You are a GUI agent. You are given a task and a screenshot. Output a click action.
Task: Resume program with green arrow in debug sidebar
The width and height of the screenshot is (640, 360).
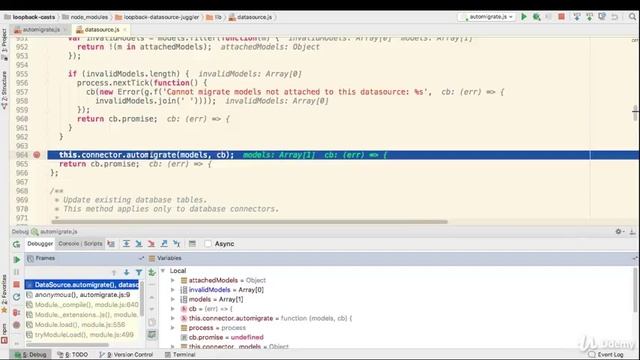[16, 260]
